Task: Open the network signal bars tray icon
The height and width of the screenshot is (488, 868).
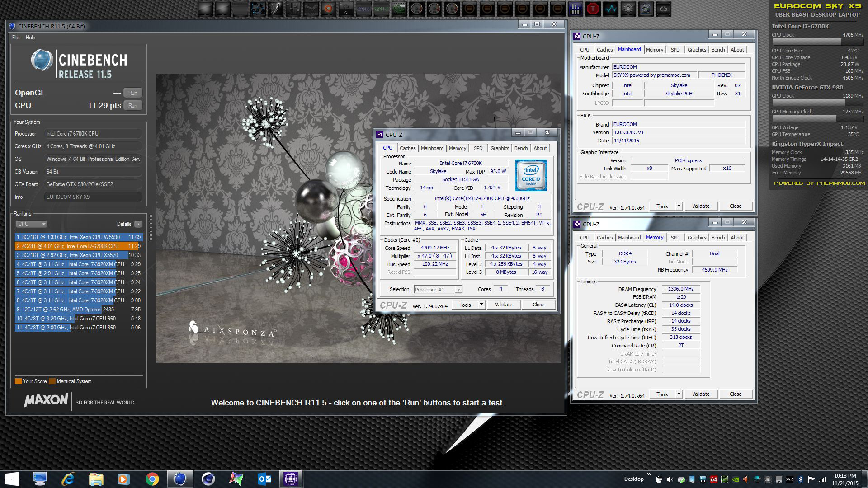Action: (822, 479)
